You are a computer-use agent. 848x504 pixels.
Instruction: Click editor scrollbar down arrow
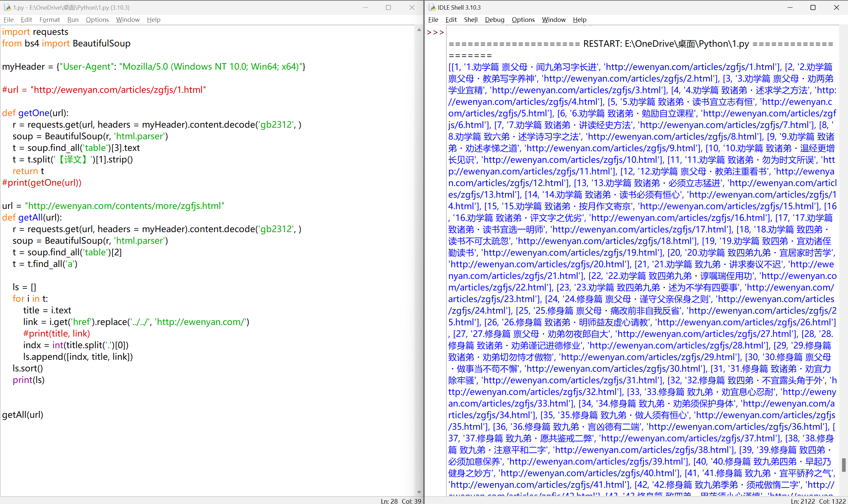[x=419, y=492]
